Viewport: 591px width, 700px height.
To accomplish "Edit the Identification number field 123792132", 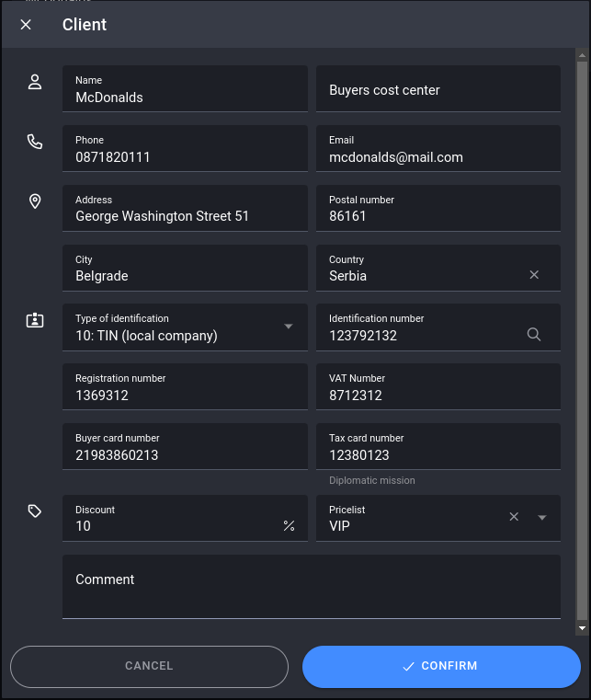I will click(438, 327).
